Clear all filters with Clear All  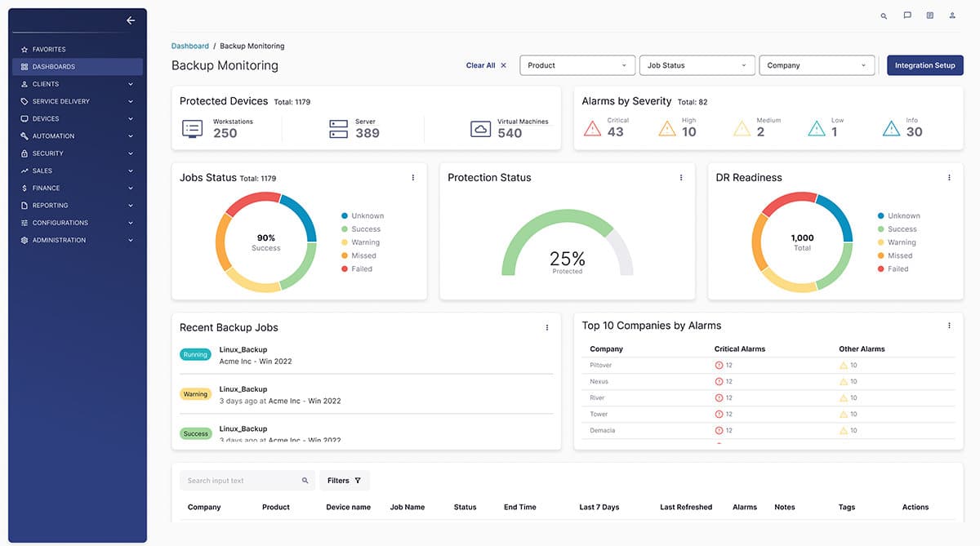point(486,65)
